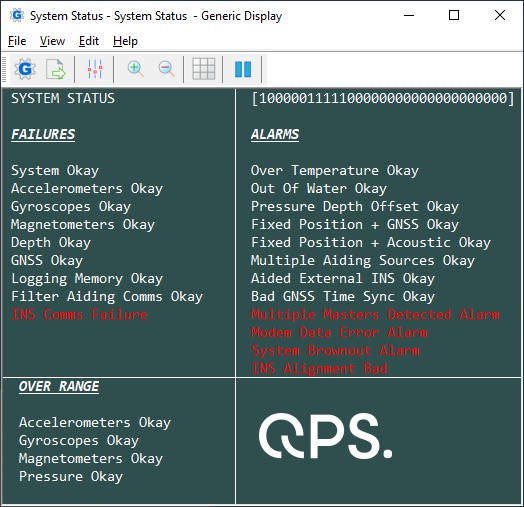This screenshot has height=507, width=524.
Task: Open the File menu
Action: (17, 41)
